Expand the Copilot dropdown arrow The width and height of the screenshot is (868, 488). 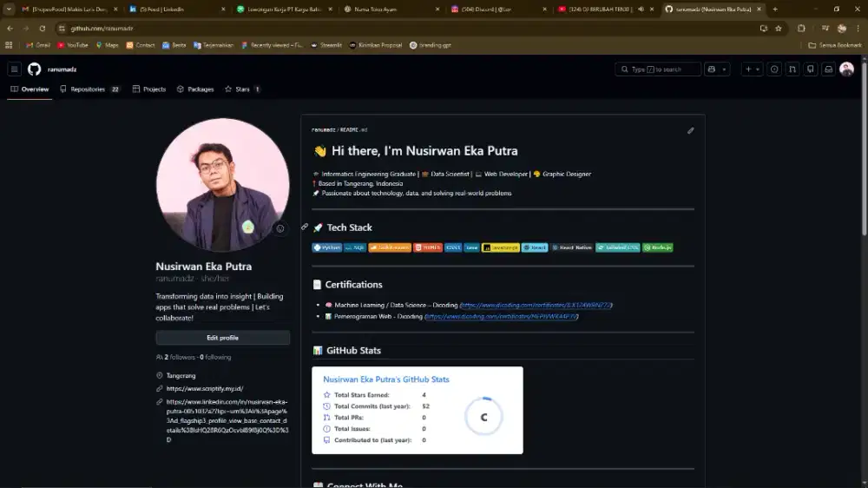coord(724,69)
